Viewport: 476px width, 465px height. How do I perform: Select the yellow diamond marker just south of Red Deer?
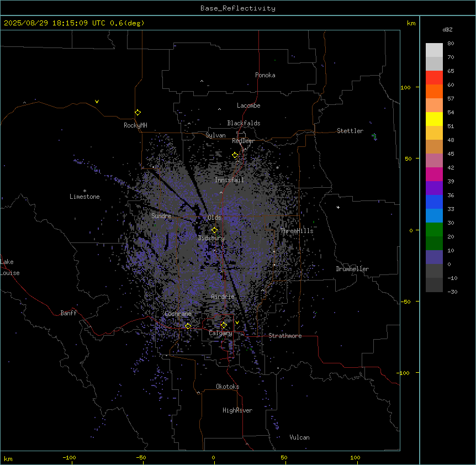(x=235, y=155)
